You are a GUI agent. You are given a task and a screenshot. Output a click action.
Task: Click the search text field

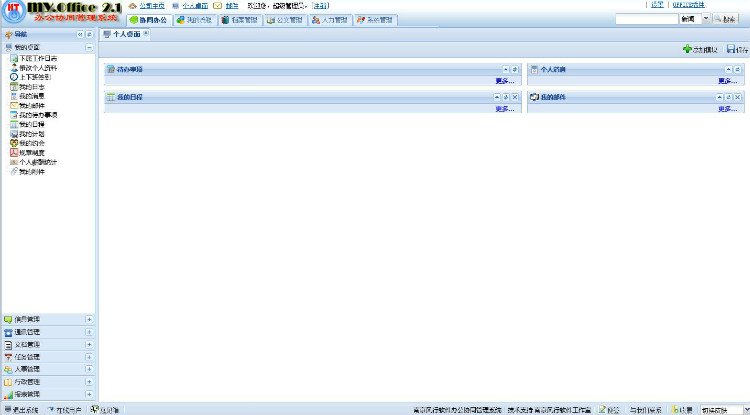coord(646,19)
